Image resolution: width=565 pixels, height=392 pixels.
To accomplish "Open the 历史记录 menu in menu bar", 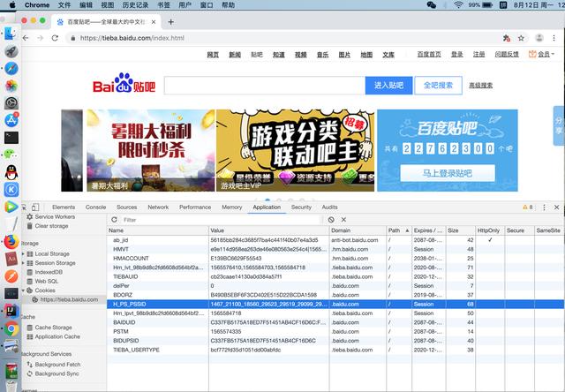I will (x=135, y=5).
